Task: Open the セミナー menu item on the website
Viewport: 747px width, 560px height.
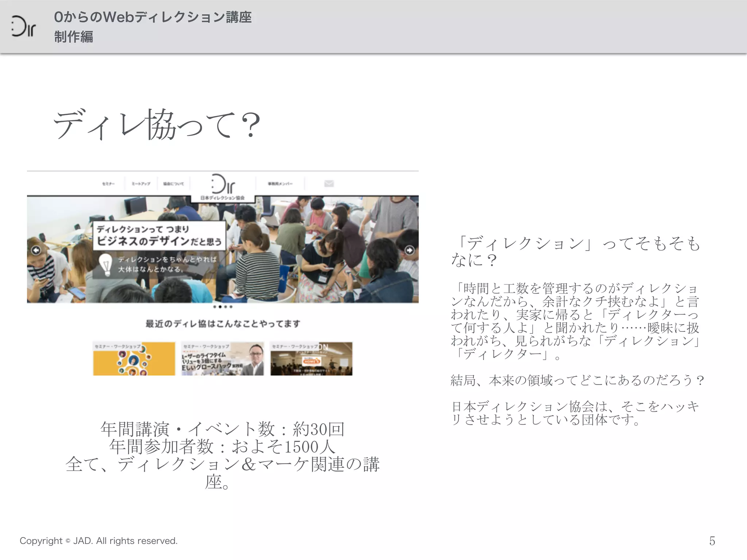Action: point(108,184)
